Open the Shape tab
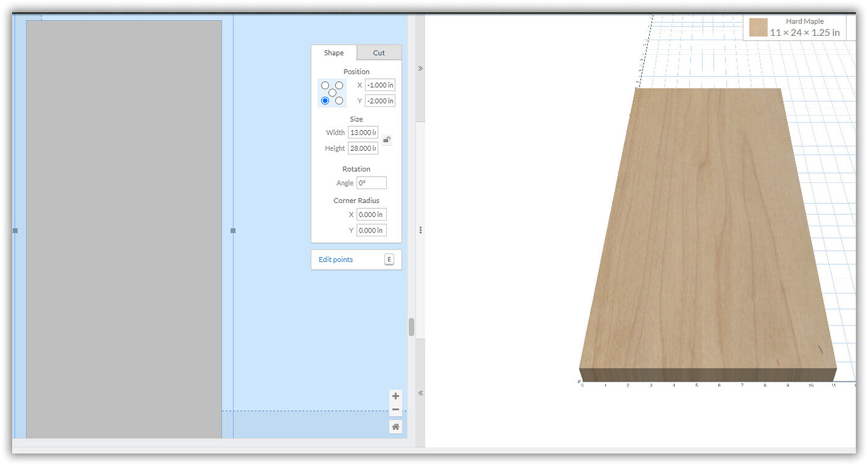 [334, 53]
